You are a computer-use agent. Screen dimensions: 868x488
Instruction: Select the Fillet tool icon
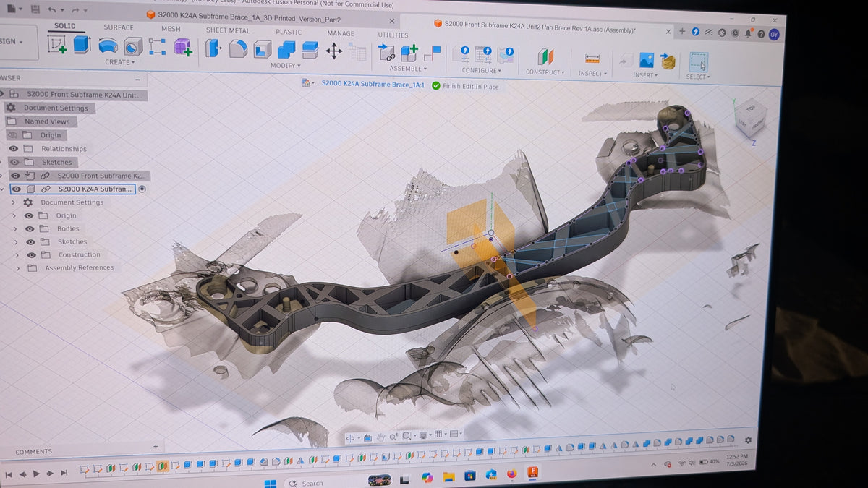tap(237, 48)
